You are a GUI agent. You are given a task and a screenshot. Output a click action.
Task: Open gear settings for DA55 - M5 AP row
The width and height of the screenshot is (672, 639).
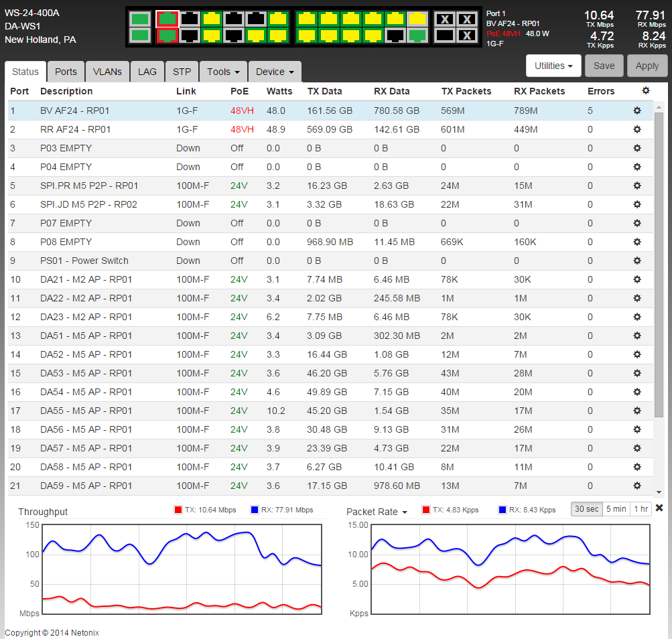[637, 411]
